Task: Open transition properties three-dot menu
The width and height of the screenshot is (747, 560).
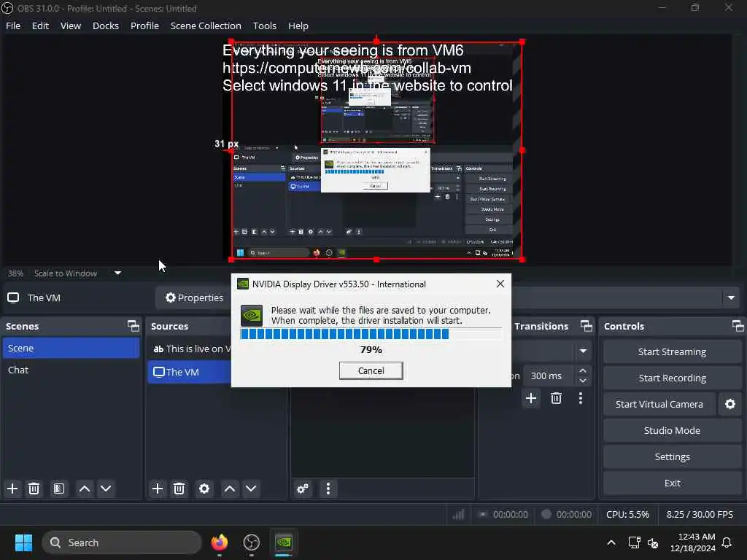Action: pos(580,398)
